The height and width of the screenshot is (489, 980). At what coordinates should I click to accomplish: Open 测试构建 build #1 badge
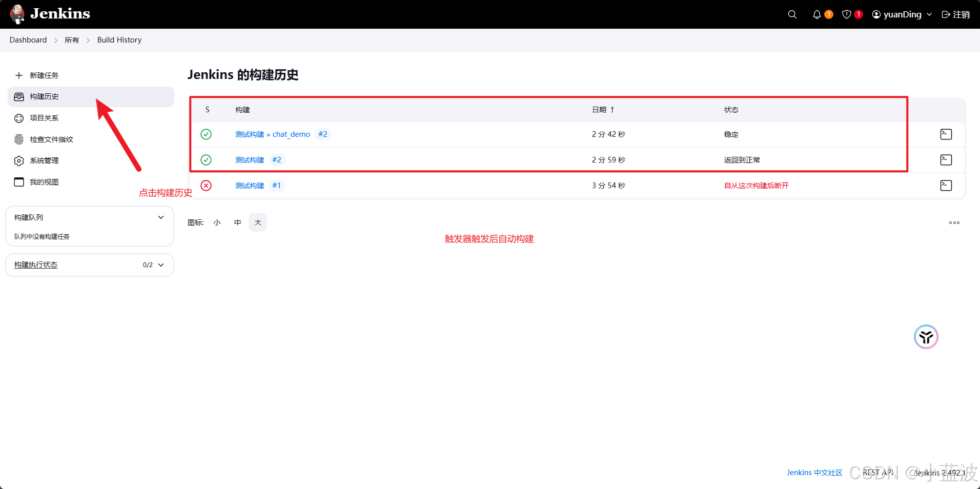(277, 186)
